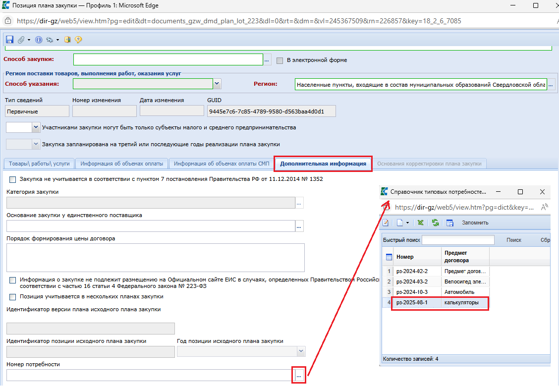
Task: Select the Дополнительная информация tab
Action: point(323,164)
